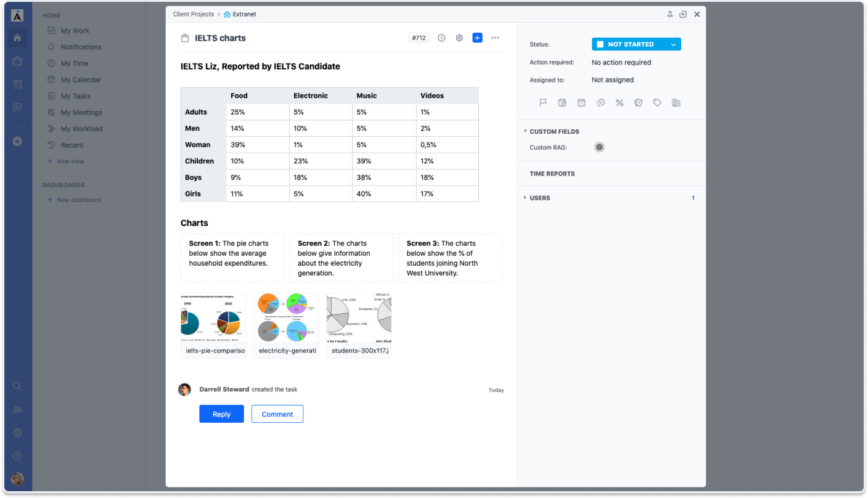Open task in new window icon

tap(683, 14)
